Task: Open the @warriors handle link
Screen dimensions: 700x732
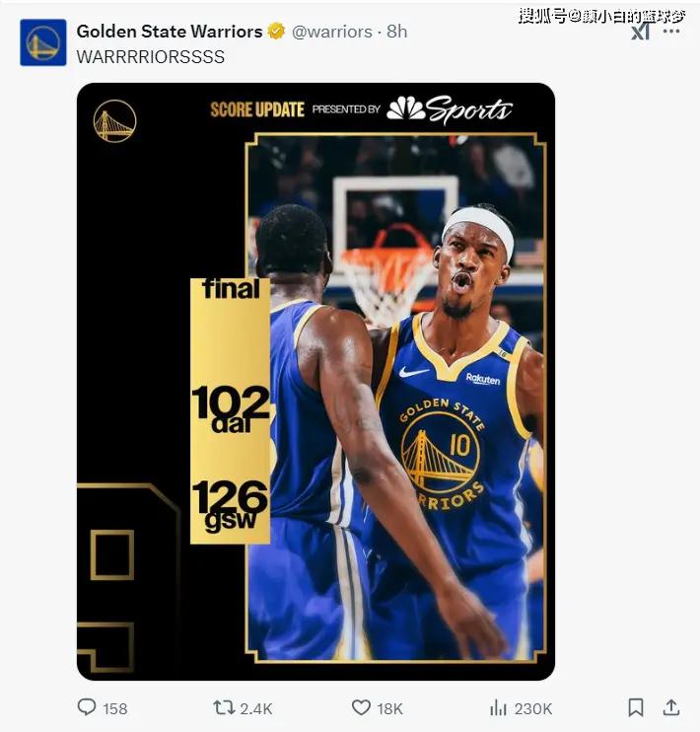Action: 332,32
